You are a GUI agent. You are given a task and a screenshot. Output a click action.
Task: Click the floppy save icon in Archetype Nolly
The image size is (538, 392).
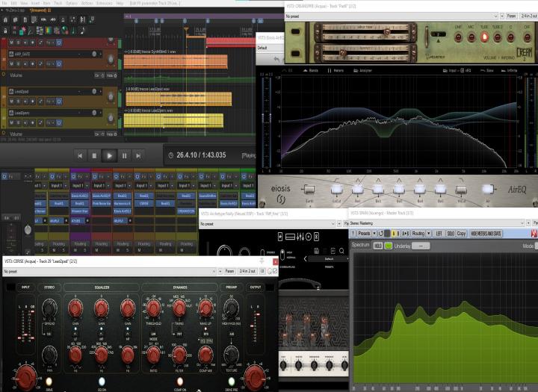317,251
